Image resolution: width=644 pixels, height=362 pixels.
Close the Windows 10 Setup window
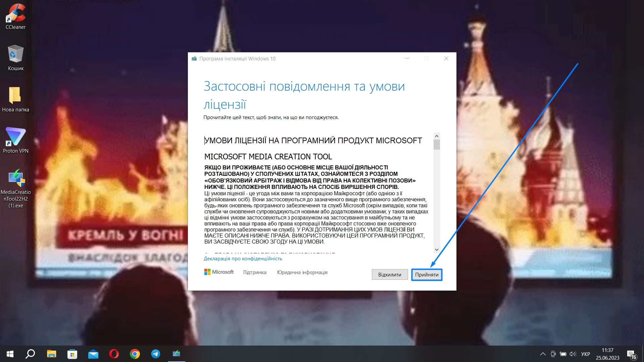click(446, 58)
